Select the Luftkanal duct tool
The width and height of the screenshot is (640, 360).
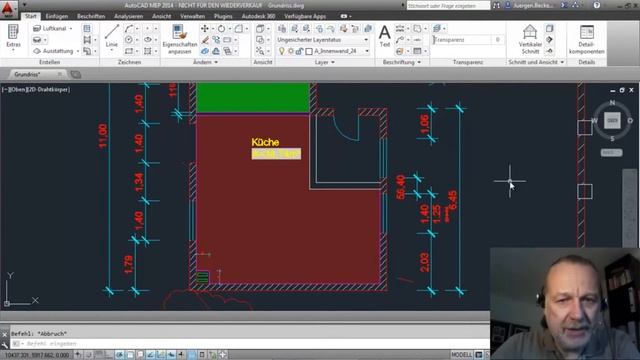click(50, 28)
